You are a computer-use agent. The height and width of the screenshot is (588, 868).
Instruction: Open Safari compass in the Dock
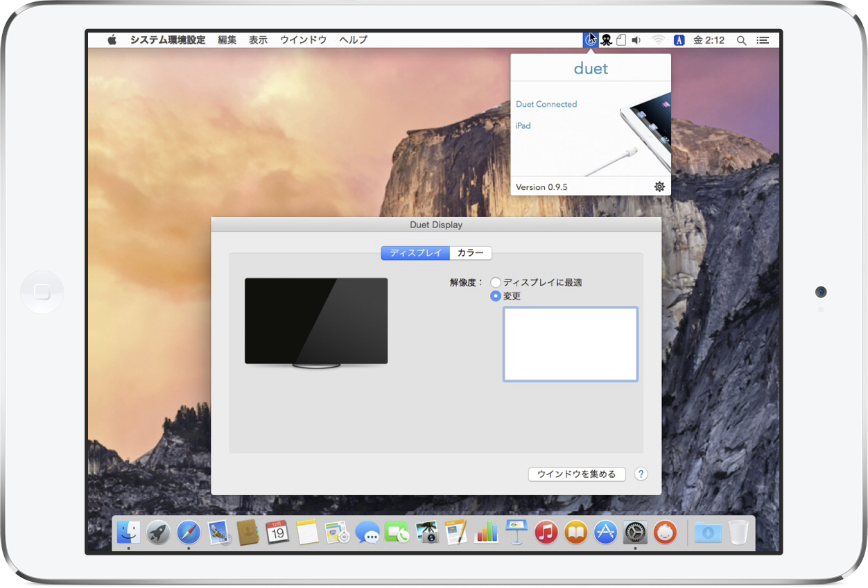coord(189,533)
